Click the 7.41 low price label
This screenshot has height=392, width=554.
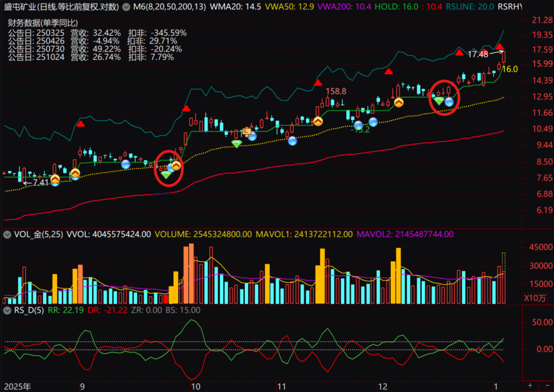(41, 183)
